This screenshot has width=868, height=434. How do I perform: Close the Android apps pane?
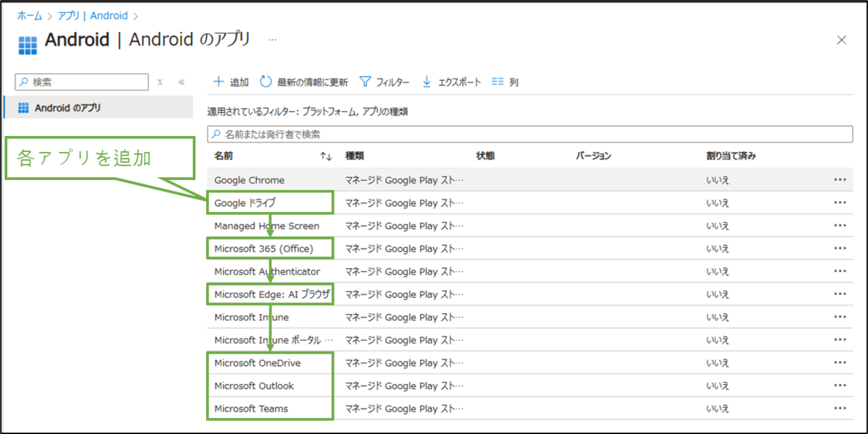tap(841, 41)
